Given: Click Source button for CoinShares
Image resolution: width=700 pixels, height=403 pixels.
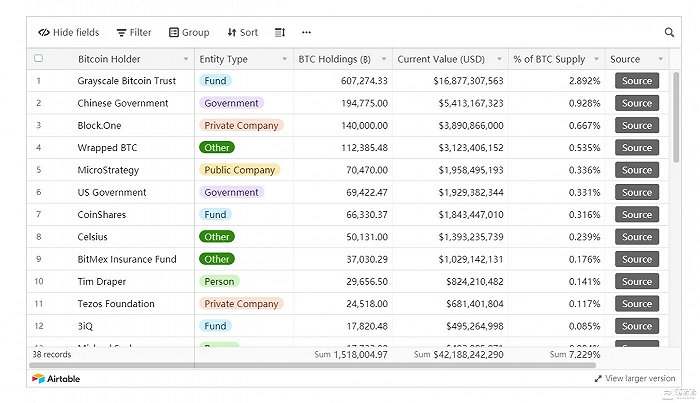Looking at the screenshot, I should [637, 215].
